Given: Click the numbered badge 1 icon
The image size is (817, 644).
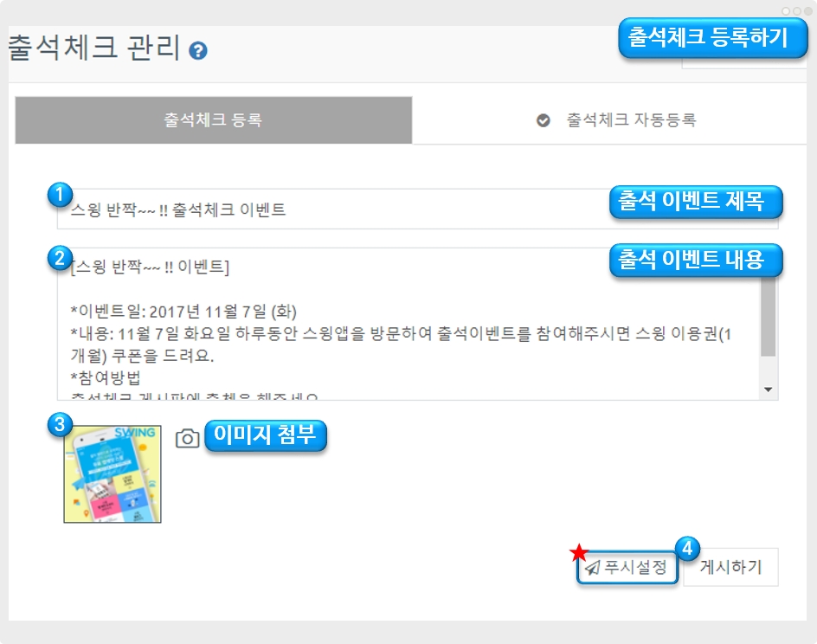Looking at the screenshot, I should coord(60,195).
